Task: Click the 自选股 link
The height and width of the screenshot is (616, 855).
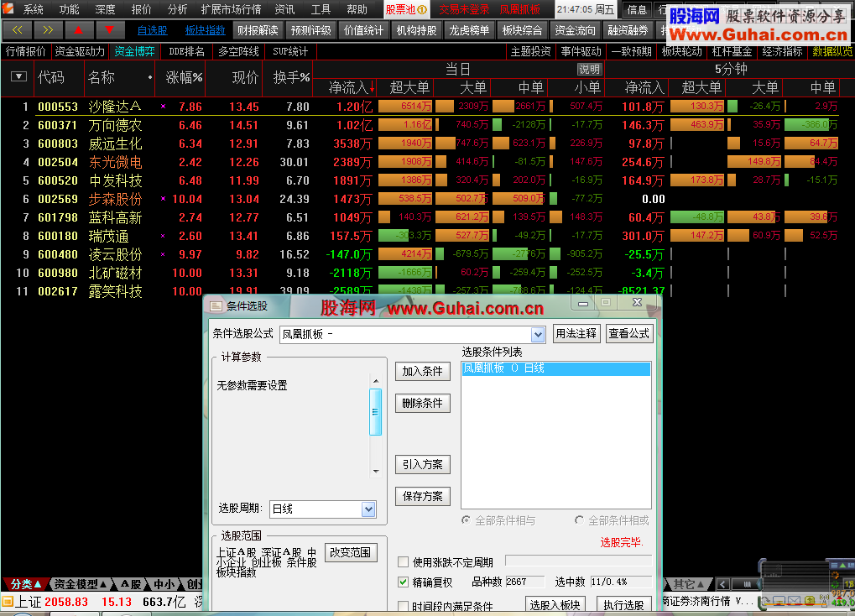Action: [152, 30]
